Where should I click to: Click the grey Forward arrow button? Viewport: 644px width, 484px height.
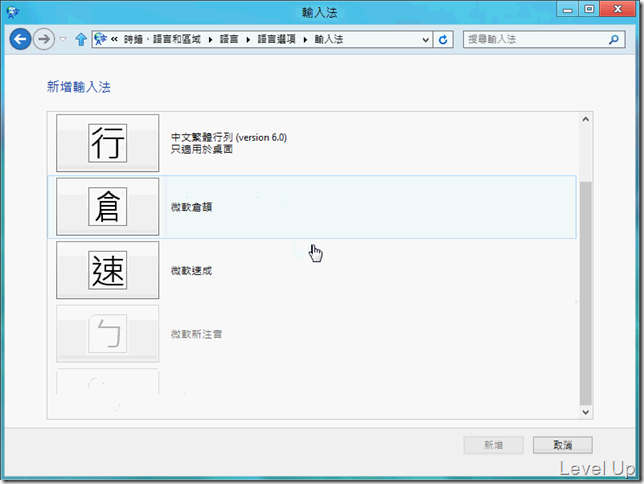44,39
